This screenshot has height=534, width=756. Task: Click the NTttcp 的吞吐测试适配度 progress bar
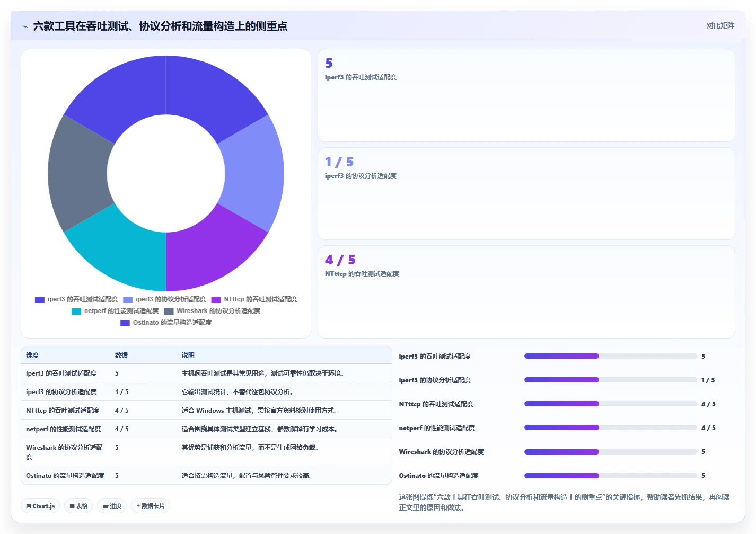610,404
